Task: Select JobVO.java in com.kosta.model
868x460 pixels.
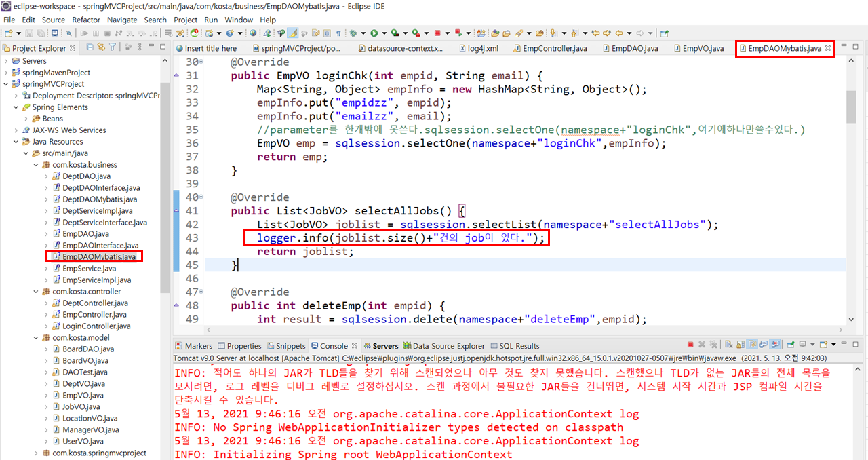Action: click(x=81, y=407)
